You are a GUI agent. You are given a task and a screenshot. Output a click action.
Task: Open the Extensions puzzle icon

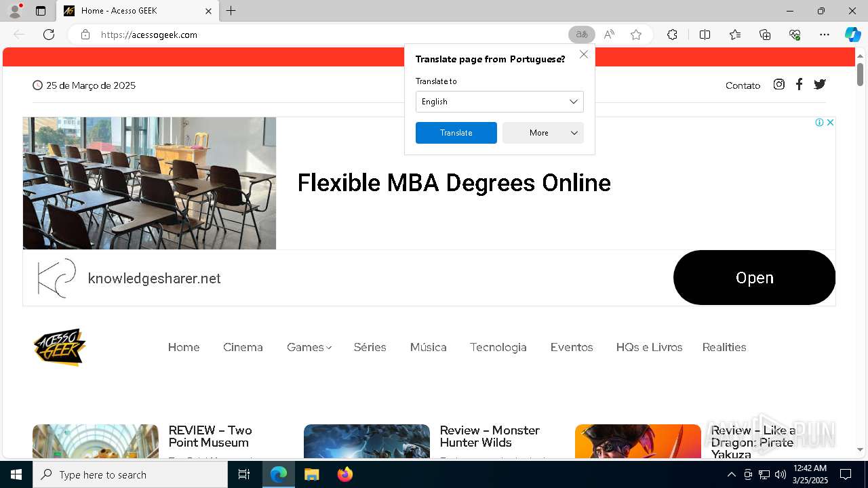coord(672,35)
